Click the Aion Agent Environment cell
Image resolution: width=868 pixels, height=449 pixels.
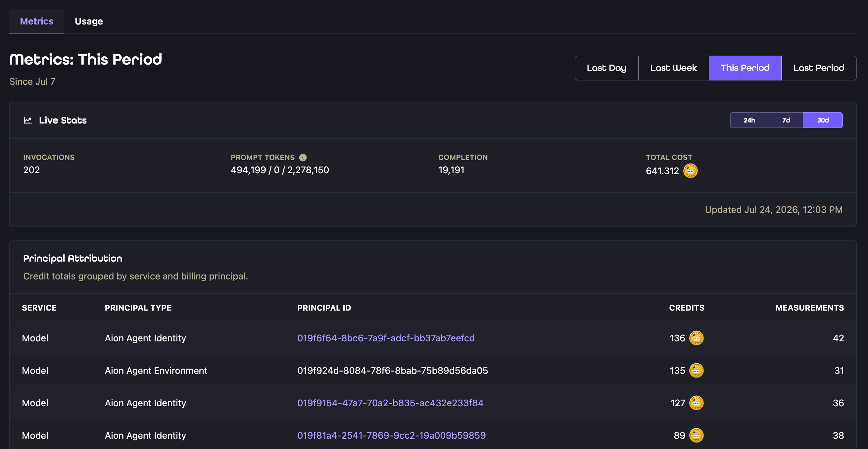click(x=156, y=371)
